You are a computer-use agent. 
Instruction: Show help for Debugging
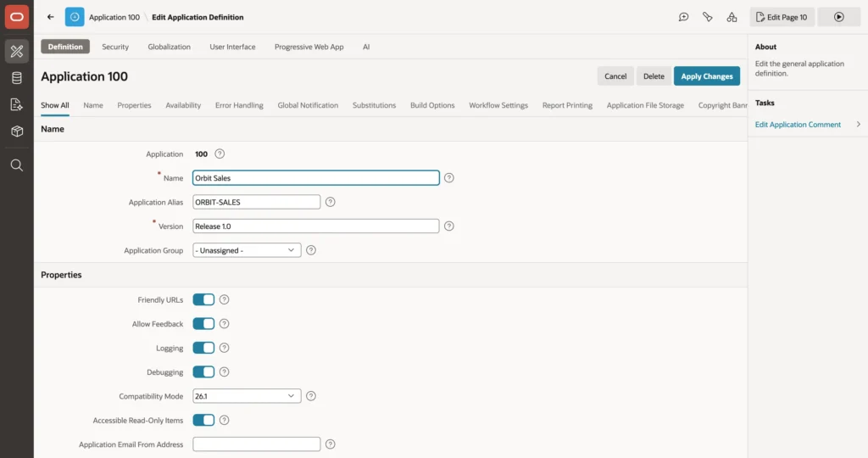224,372
